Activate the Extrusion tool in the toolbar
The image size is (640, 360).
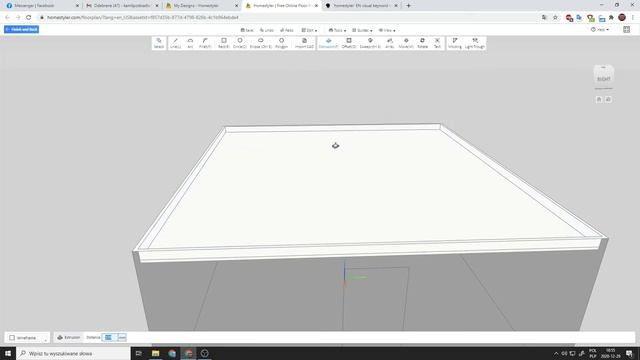[328, 43]
